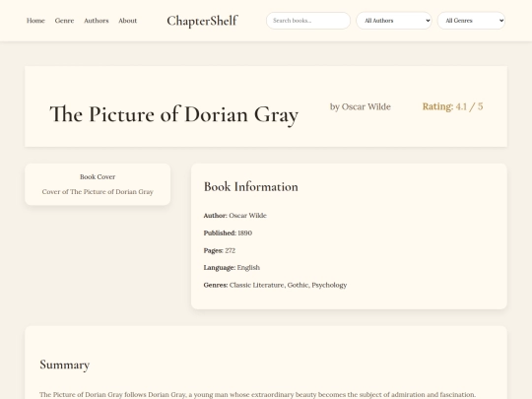Click 'Cover of The Picture of Dorian Gray' caption
Image resolution: width=532 pixels, height=399 pixels.
pyautogui.click(x=98, y=192)
